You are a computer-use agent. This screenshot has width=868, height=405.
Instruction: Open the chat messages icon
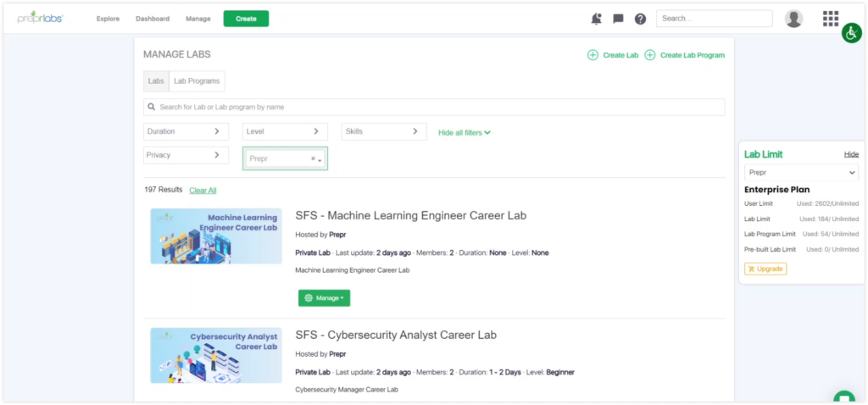point(618,19)
